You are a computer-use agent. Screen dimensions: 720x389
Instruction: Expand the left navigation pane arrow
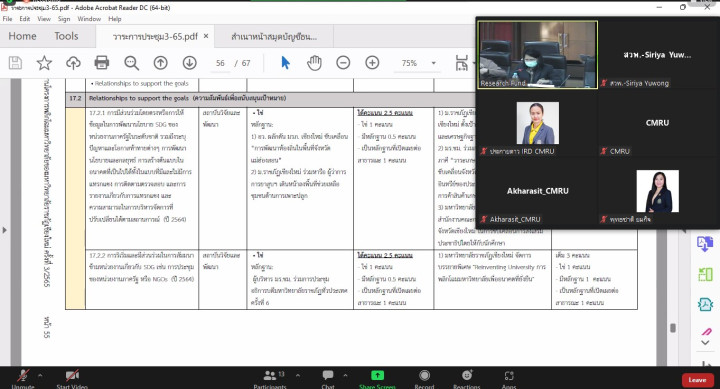pos(5,230)
